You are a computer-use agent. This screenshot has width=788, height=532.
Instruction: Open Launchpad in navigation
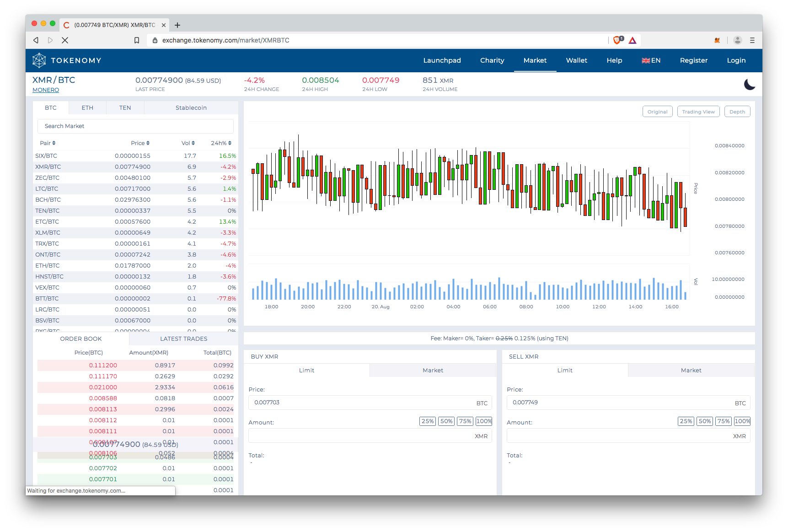click(x=442, y=60)
